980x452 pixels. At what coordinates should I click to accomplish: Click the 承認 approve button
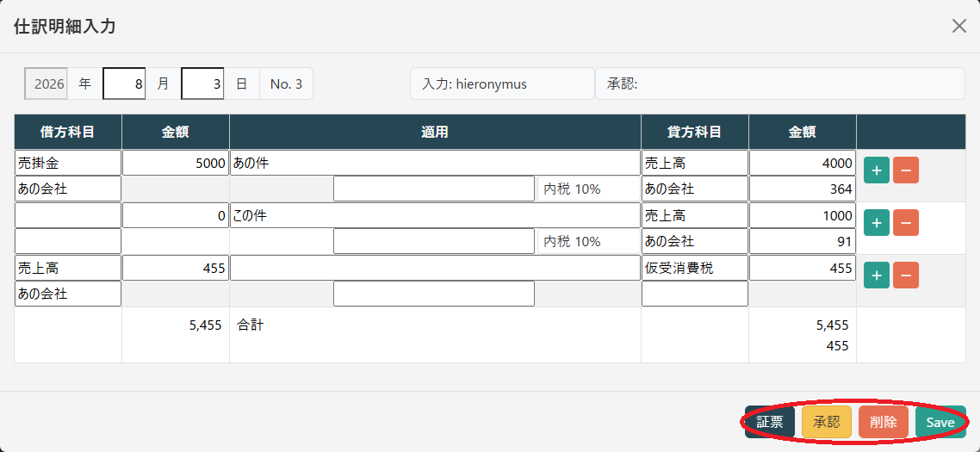point(826,422)
